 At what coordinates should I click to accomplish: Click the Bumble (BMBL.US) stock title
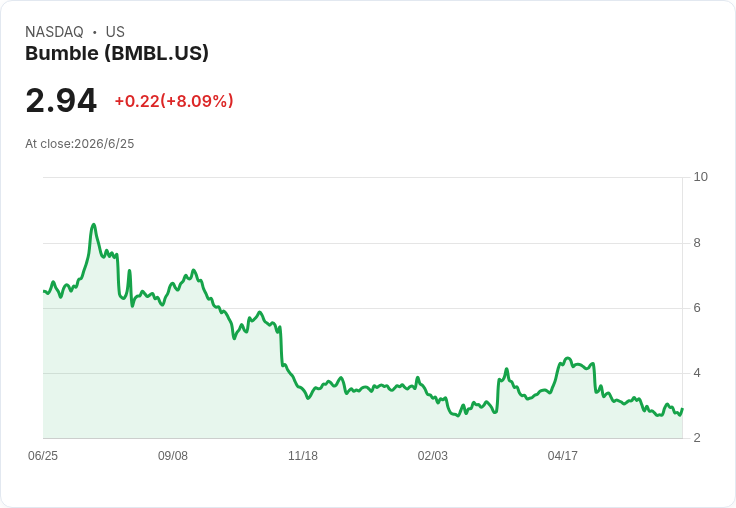pyautogui.click(x=117, y=53)
